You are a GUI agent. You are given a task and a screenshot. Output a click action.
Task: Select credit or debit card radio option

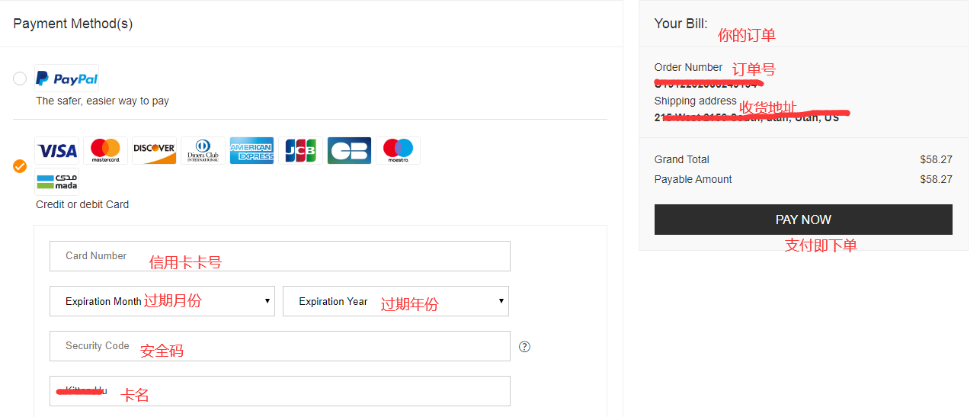20,166
